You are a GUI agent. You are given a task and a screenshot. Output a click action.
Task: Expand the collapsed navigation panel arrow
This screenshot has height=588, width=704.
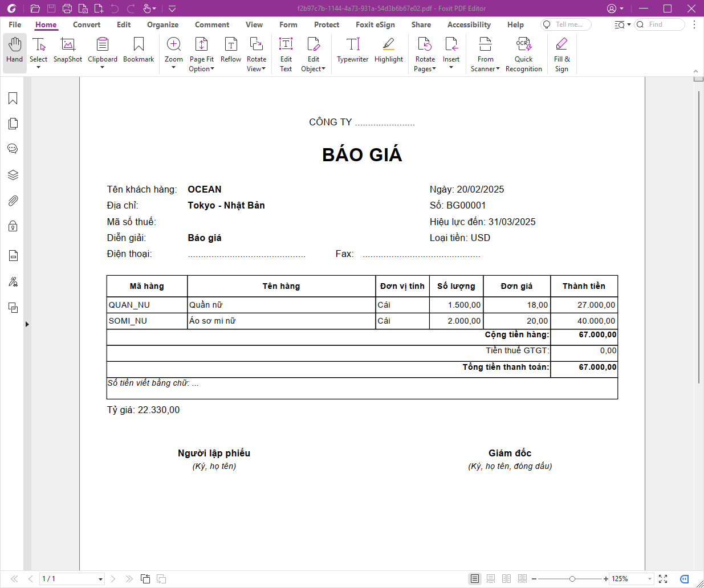pos(27,324)
